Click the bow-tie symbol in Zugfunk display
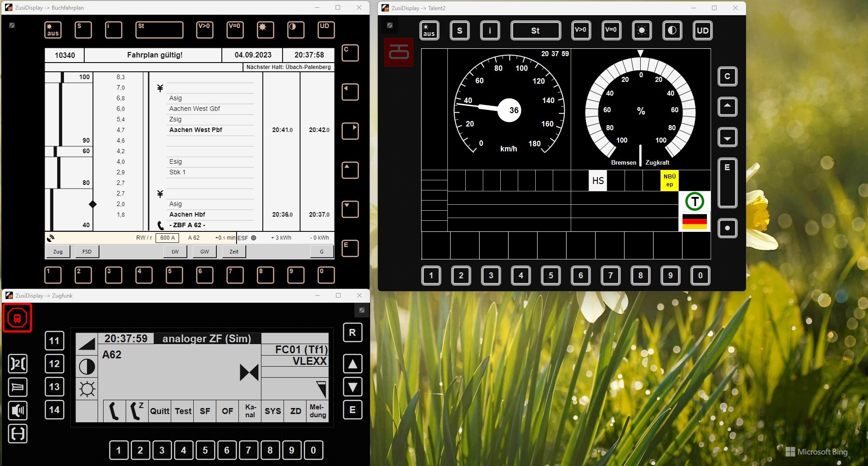868x466 pixels. point(249,372)
